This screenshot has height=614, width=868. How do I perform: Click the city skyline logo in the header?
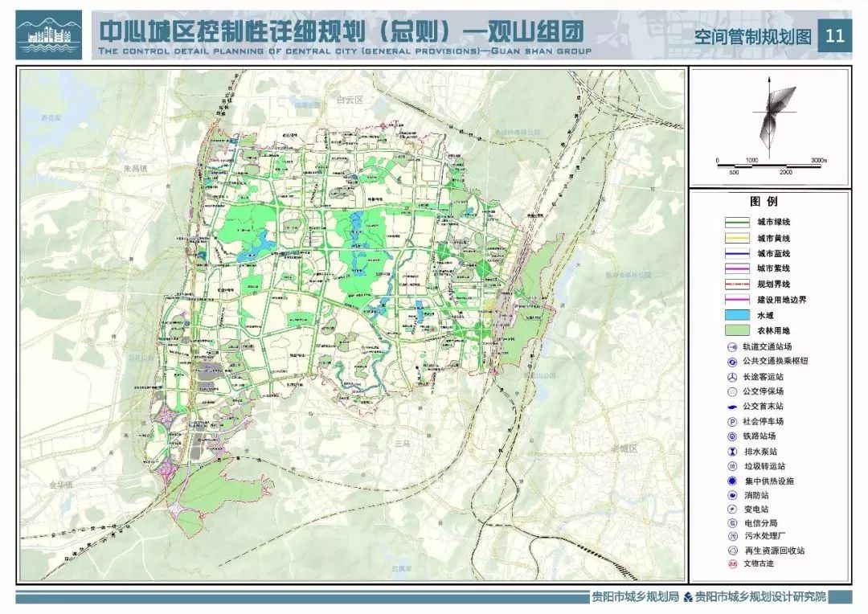point(49,35)
